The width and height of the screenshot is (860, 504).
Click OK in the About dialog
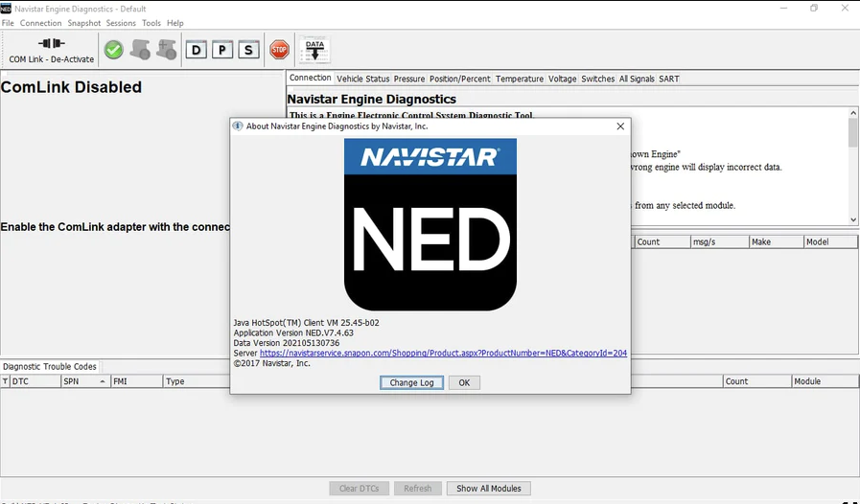pyautogui.click(x=464, y=383)
